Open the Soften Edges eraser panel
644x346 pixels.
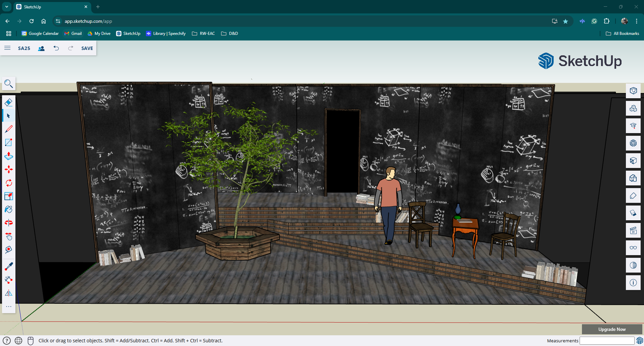633,213
